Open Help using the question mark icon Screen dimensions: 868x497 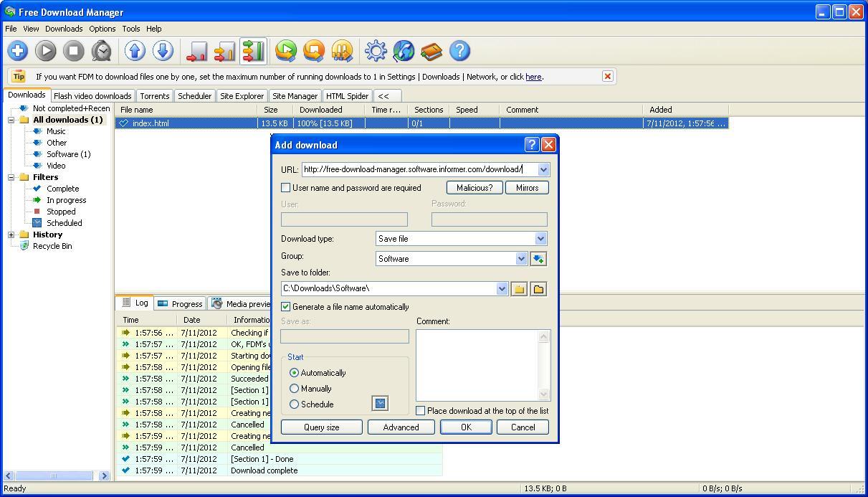(x=459, y=51)
